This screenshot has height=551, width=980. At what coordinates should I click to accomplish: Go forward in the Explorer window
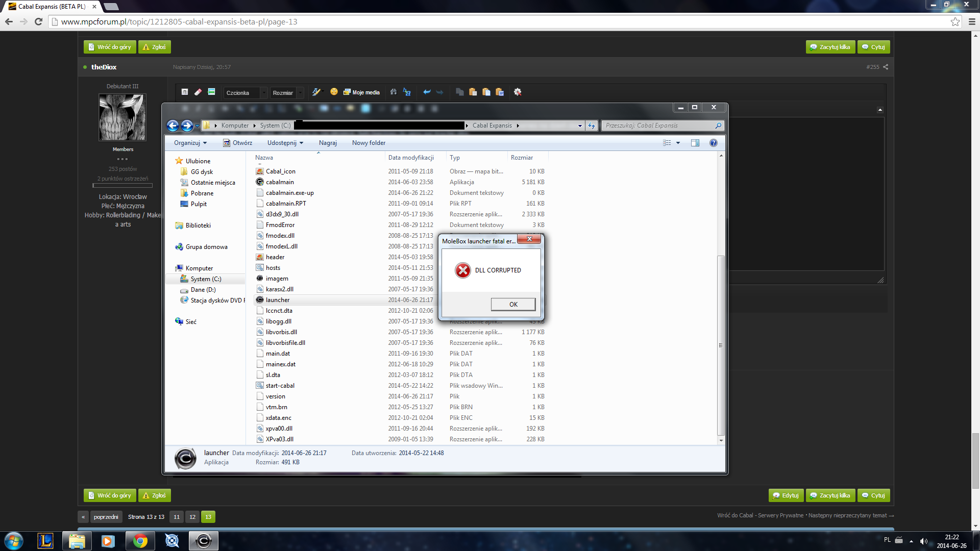187,126
